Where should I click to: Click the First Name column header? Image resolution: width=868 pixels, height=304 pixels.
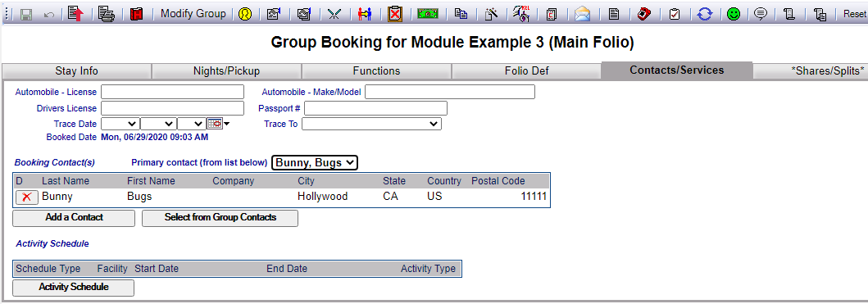click(151, 181)
